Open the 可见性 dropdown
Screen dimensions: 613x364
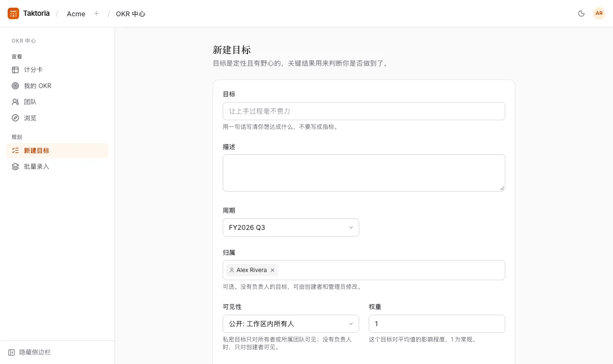tap(291, 324)
